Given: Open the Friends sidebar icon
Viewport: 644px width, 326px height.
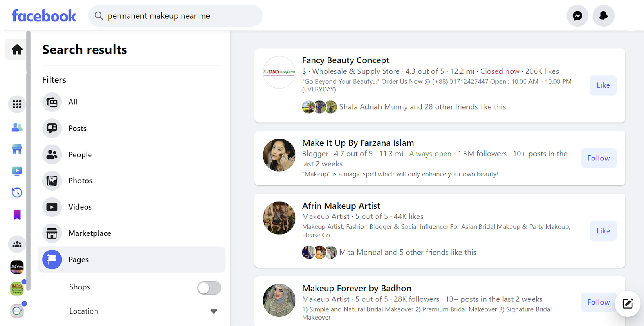Looking at the screenshot, I should [17, 127].
